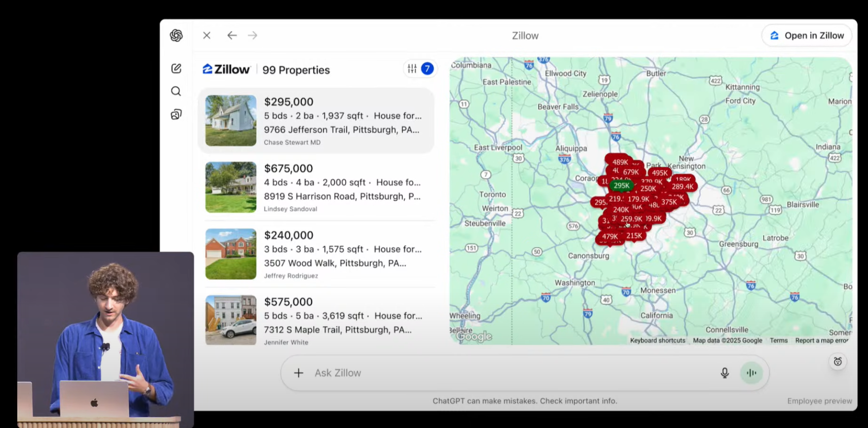
Task: Click agent name Lindsey Sandoval
Action: coord(290,209)
